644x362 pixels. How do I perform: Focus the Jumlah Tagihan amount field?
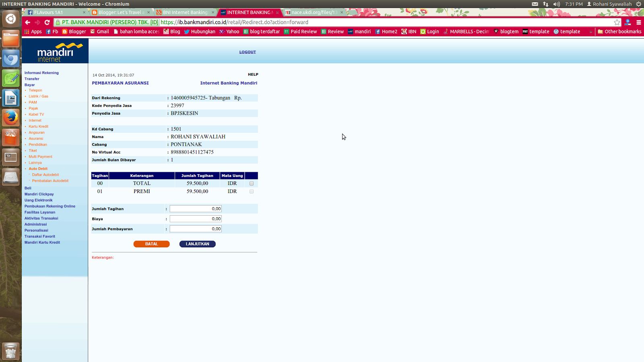coord(196,209)
